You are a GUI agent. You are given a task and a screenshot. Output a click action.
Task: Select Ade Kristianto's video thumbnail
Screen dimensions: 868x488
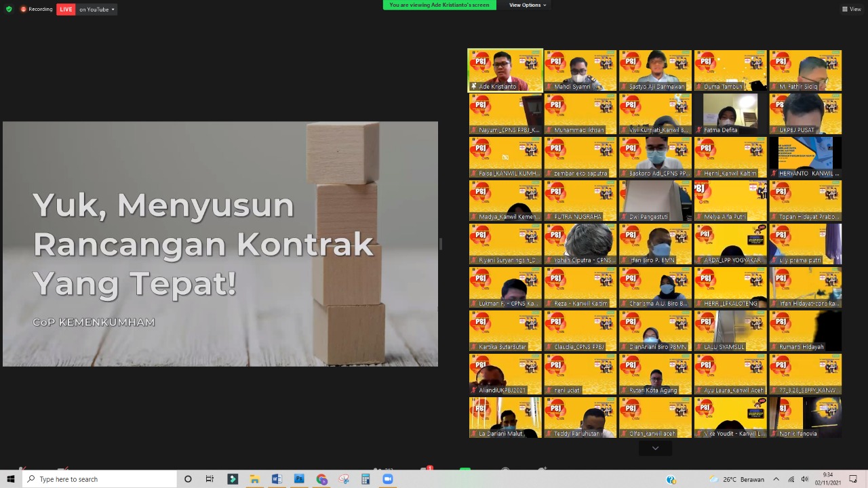pyautogui.click(x=505, y=70)
